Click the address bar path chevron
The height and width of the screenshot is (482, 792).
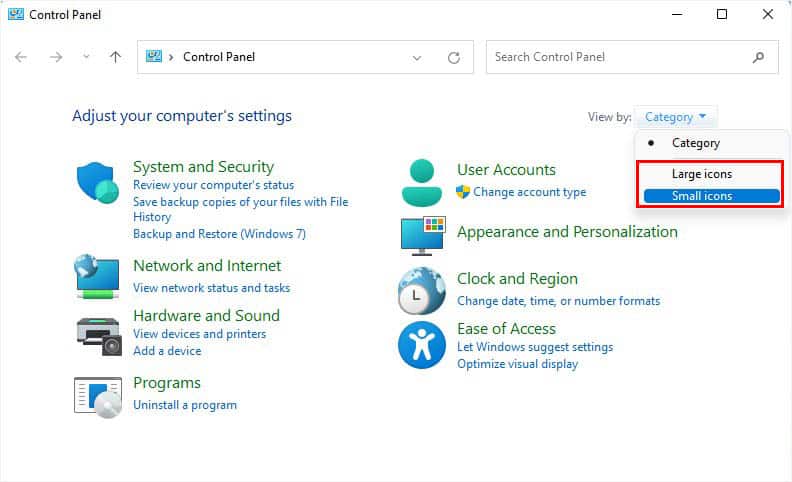tap(171, 57)
